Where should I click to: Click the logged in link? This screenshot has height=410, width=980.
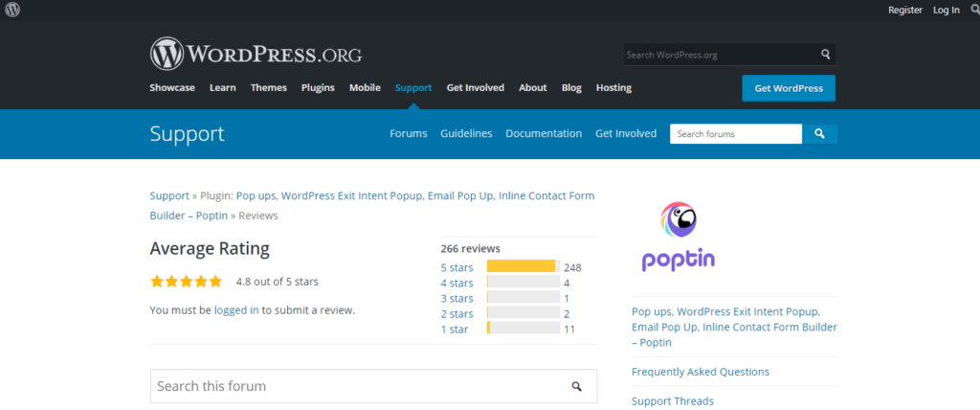coord(236,309)
